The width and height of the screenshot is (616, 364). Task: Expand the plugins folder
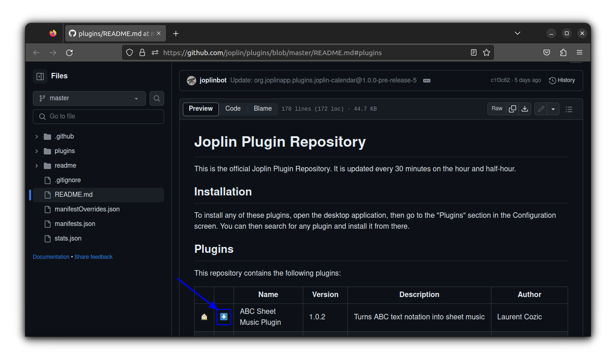coord(36,151)
